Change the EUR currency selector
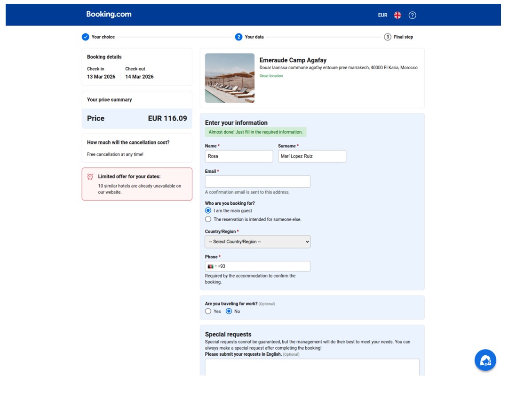 pos(382,15)
